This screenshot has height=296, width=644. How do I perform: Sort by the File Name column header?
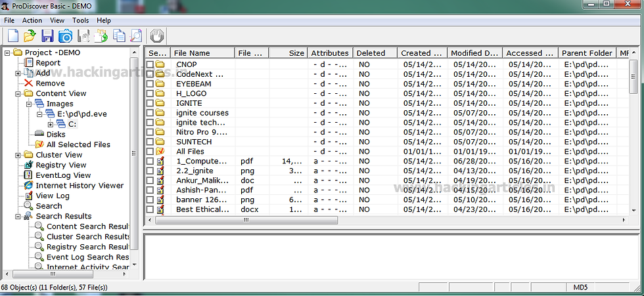tap(203, 53)
